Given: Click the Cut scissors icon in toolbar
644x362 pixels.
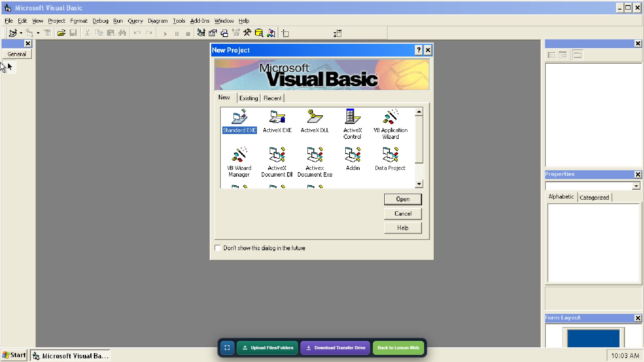Looking at the screenshot, I should [88, 33].
